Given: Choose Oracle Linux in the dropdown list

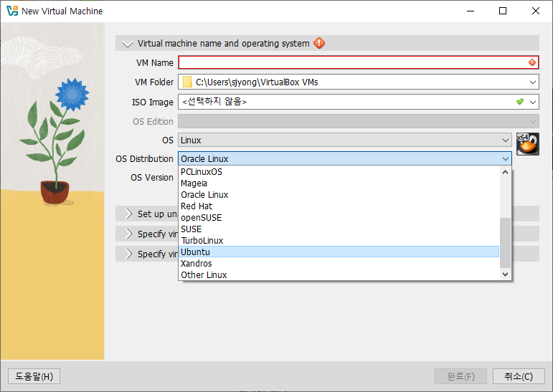Looking at the screenshot, I should pos(339,195).
